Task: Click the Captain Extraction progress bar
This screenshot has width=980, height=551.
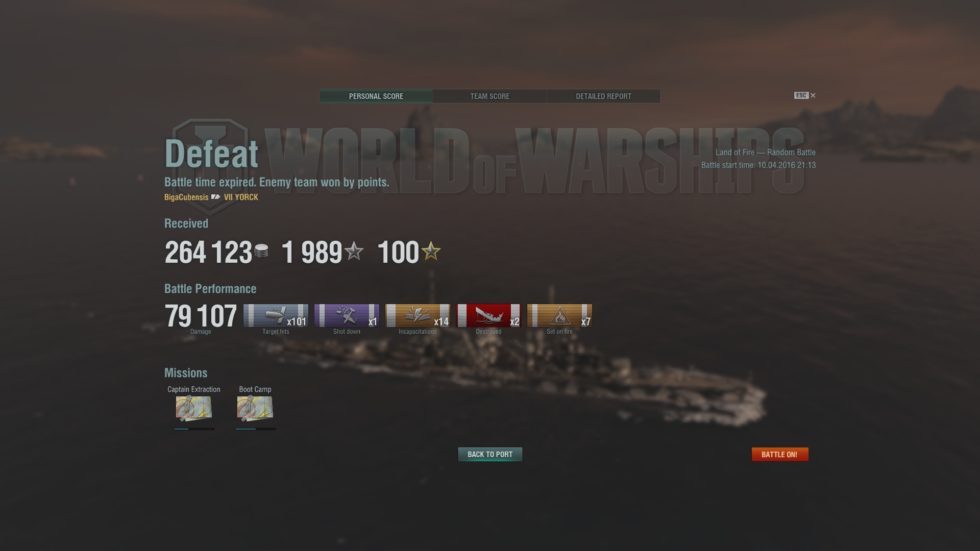Action: (x=194, y=429)
